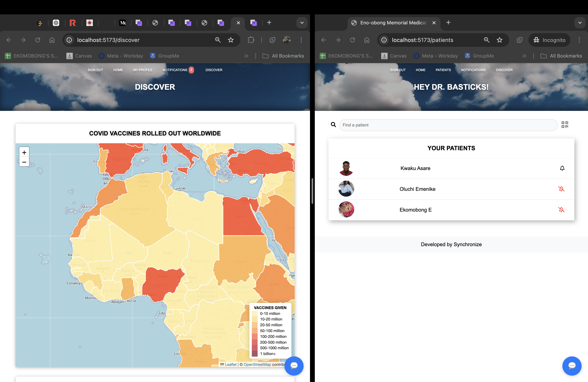The image size is (588, 382).
Task: Unmute notifications for Ekomobong E
Action: 561,210
